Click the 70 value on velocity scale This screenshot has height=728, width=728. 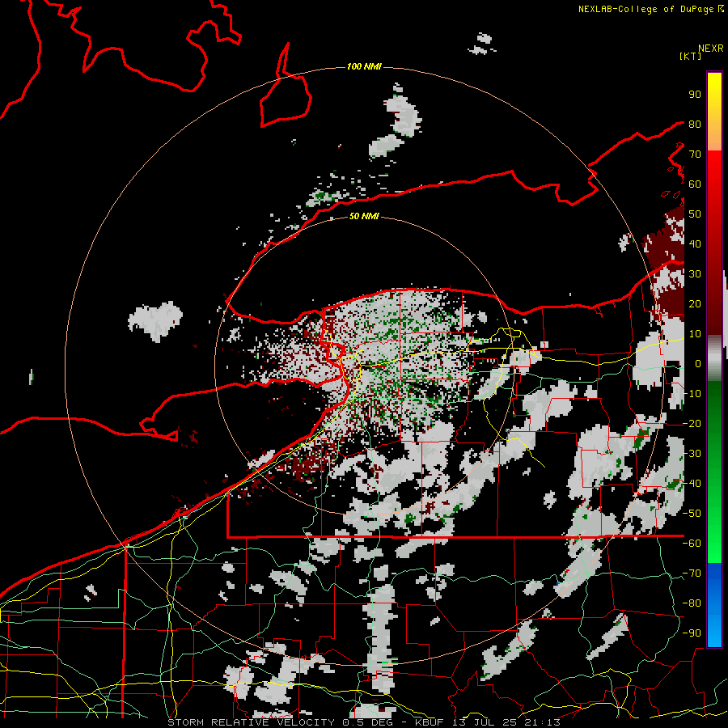click(695, 154)
